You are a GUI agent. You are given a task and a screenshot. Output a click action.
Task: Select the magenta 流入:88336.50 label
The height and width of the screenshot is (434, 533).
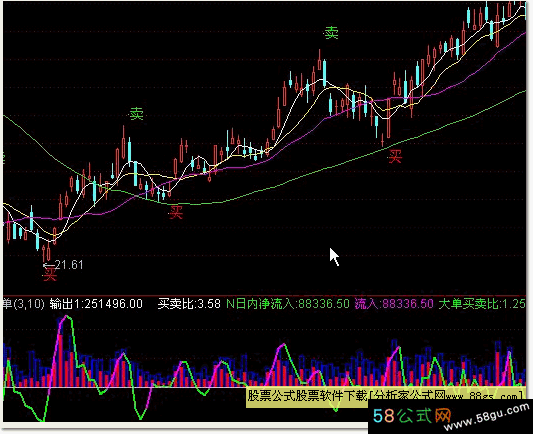click(394, 303)
